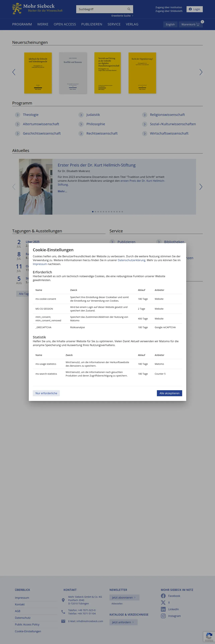This screenshot has height=644, width=215.
Task: Click the chevron icon beside Altertumswissenschaft
Action: 18,124
